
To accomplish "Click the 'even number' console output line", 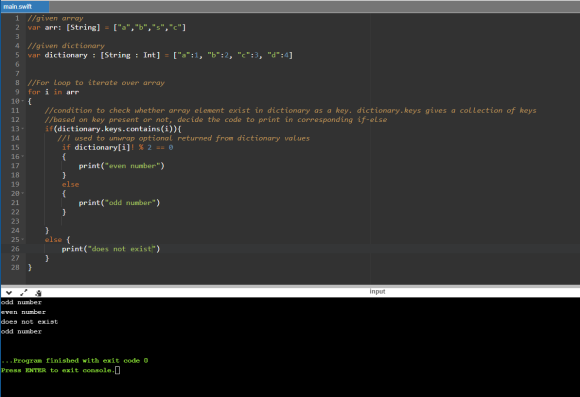I will [x=23, y=312].
